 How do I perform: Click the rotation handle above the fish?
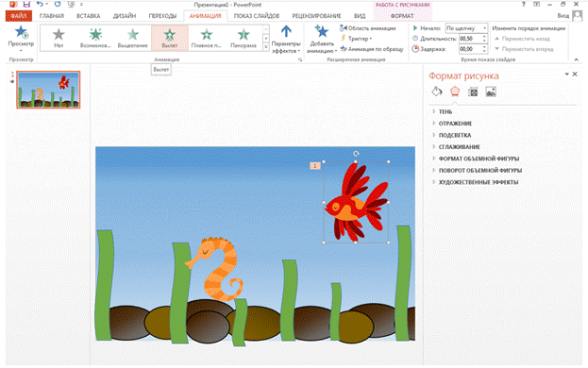pos(356,153)
